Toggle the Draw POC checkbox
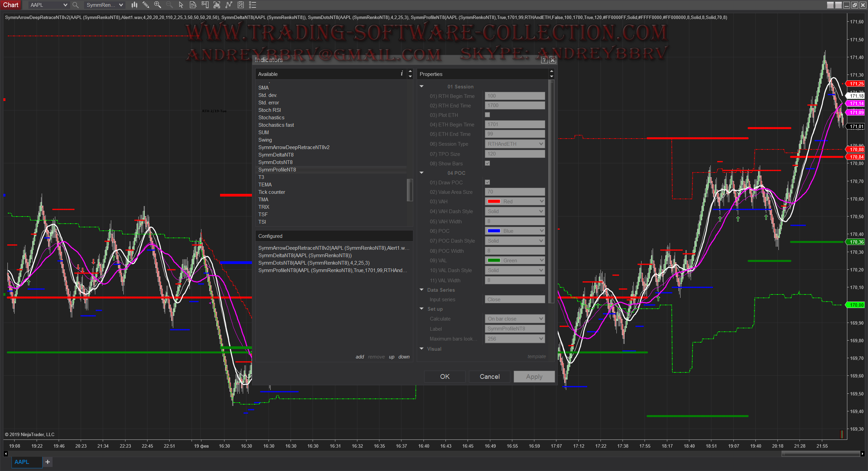This screenshot has width=868, height=471. click(488, 182)
